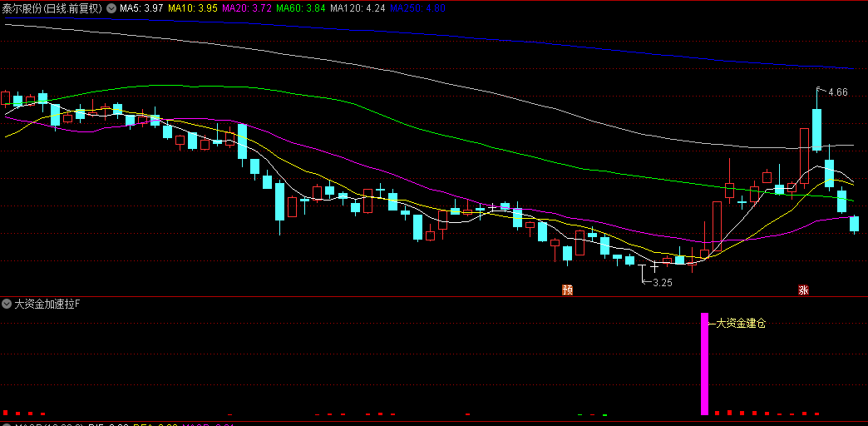Click the 泰尔股份(日线.前复权) chart title

(x=52, y=8)
